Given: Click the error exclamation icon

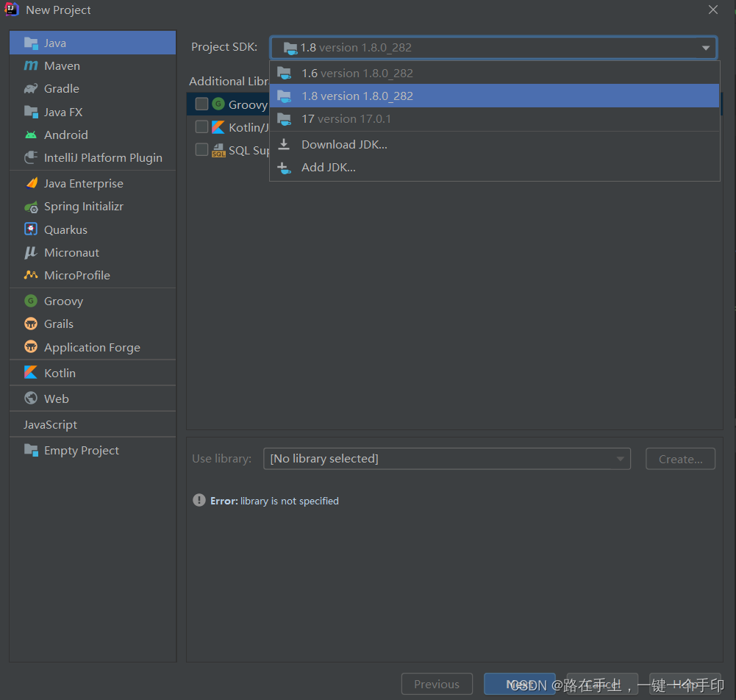Looking at the screenshot, I should [199, 500].
